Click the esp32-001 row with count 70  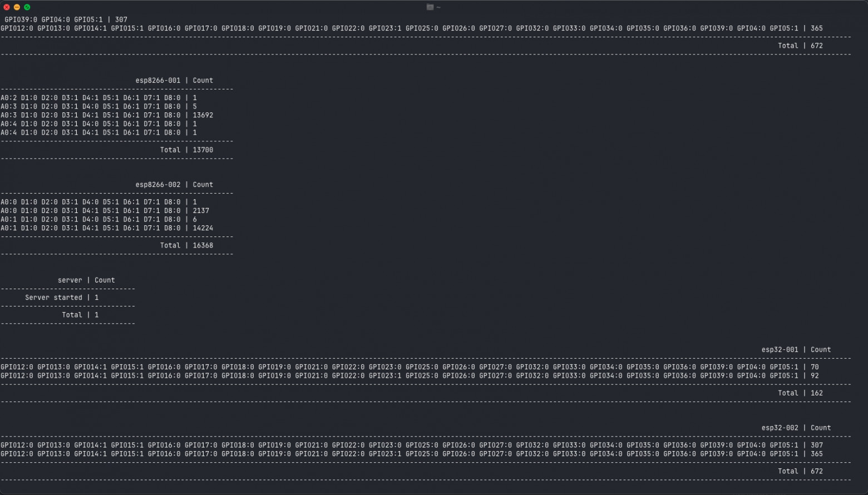pyautogui.click(x=410, y=367)
